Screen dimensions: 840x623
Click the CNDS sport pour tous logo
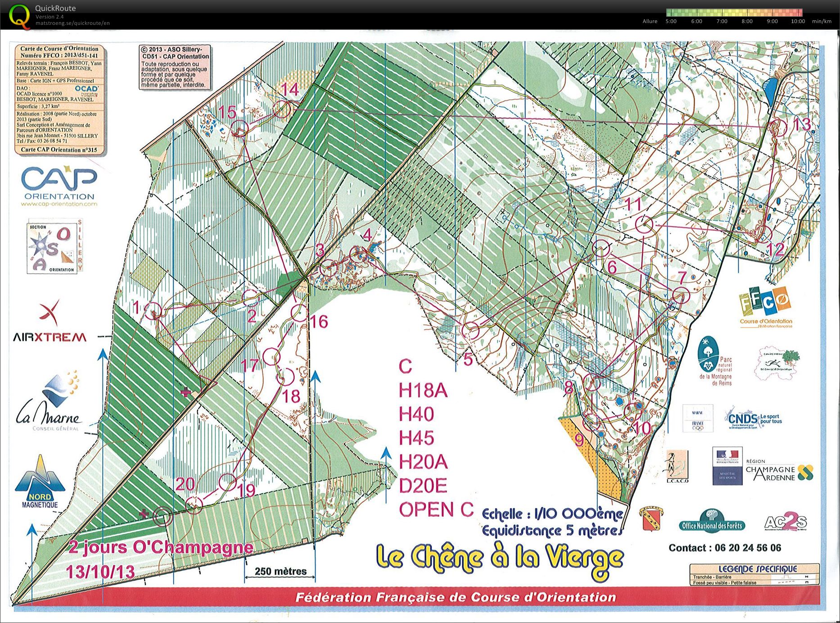tap(753, 419)
